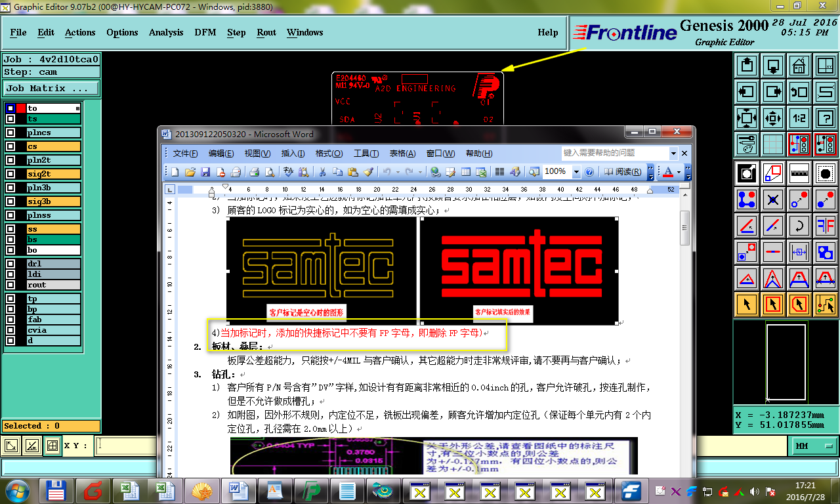Open the DFM menu in Genesis

[x=205, y=32]
